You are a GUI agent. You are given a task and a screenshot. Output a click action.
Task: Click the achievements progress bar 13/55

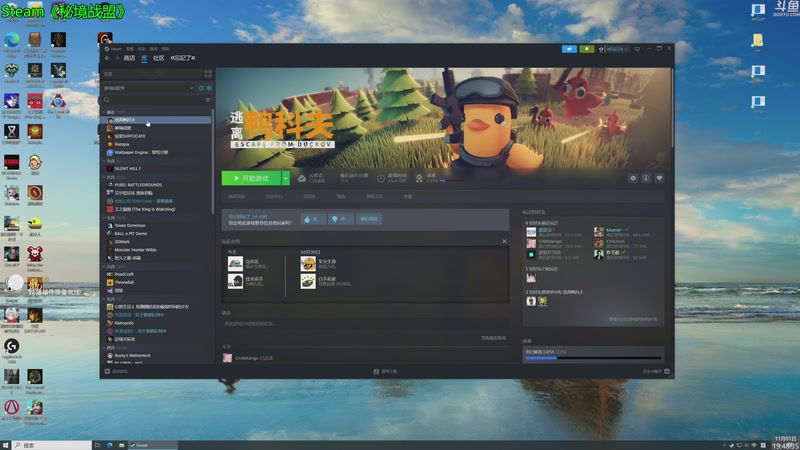click(x=593, y=358)
